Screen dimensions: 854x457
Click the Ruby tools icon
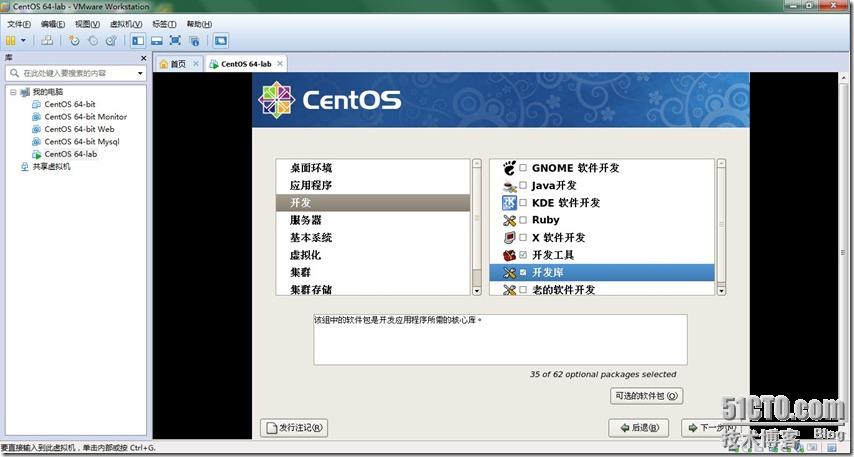509,220
